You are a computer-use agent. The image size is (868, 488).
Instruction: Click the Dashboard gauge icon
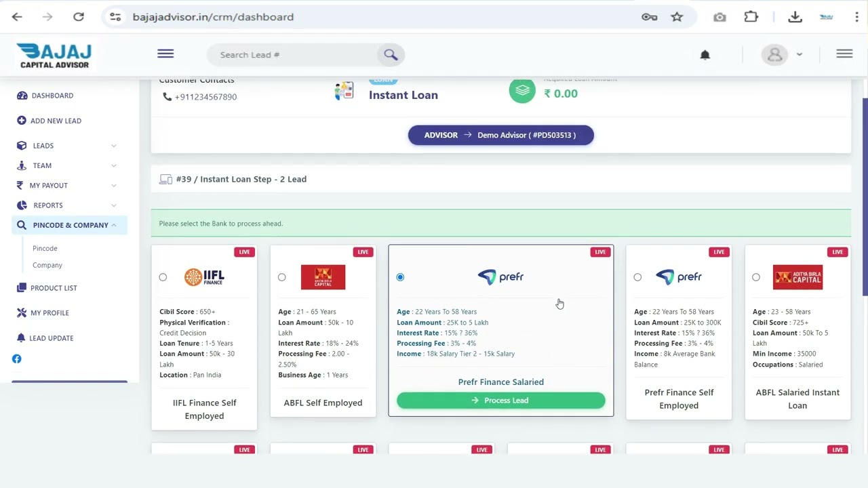point(22,96)
